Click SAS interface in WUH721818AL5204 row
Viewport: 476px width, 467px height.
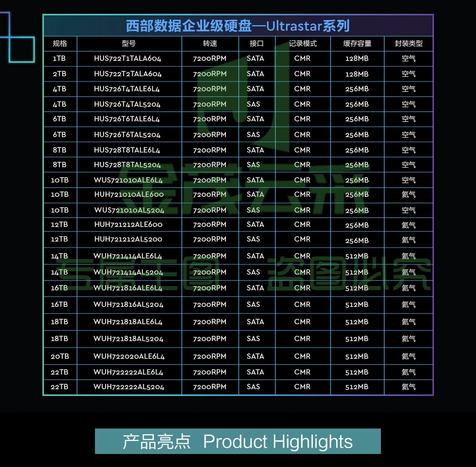coord(253,339)
